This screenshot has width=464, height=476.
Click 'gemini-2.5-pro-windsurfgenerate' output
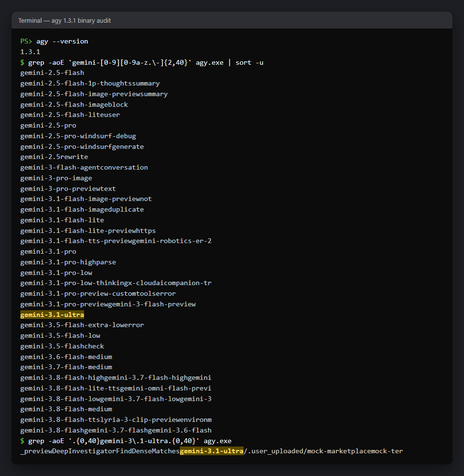(x=82, y=146)
